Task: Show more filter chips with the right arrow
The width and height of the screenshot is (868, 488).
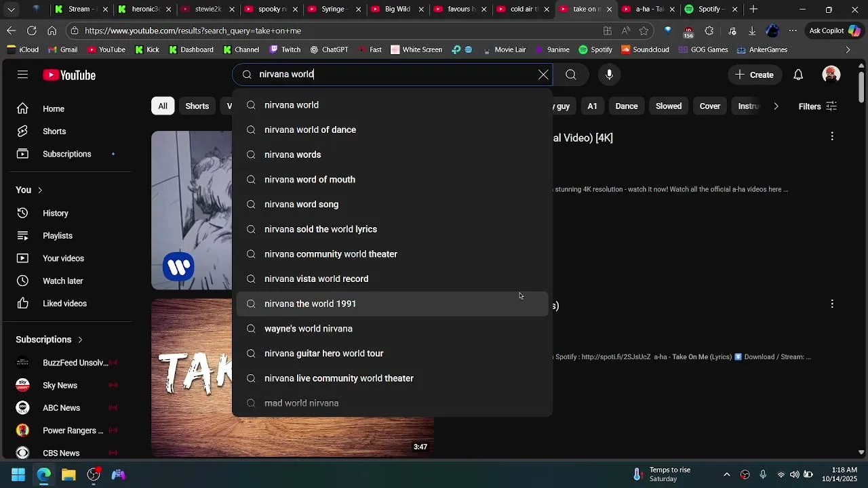Action: (776, 106)
